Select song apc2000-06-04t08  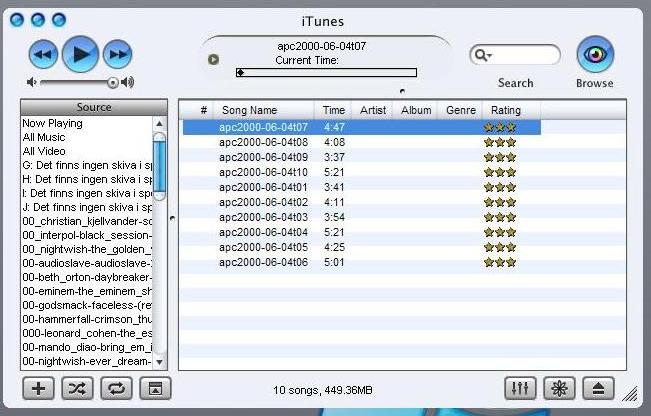click(362, 142)
